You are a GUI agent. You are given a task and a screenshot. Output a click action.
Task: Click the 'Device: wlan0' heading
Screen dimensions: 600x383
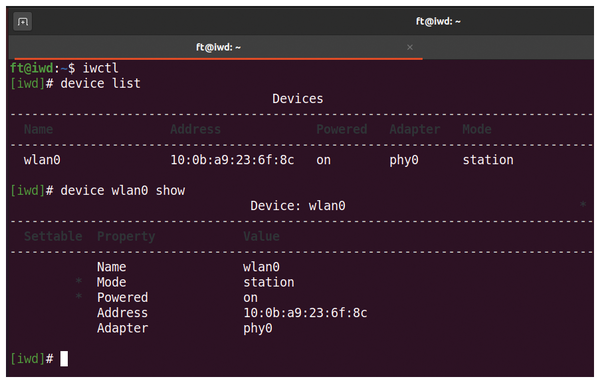298,206
